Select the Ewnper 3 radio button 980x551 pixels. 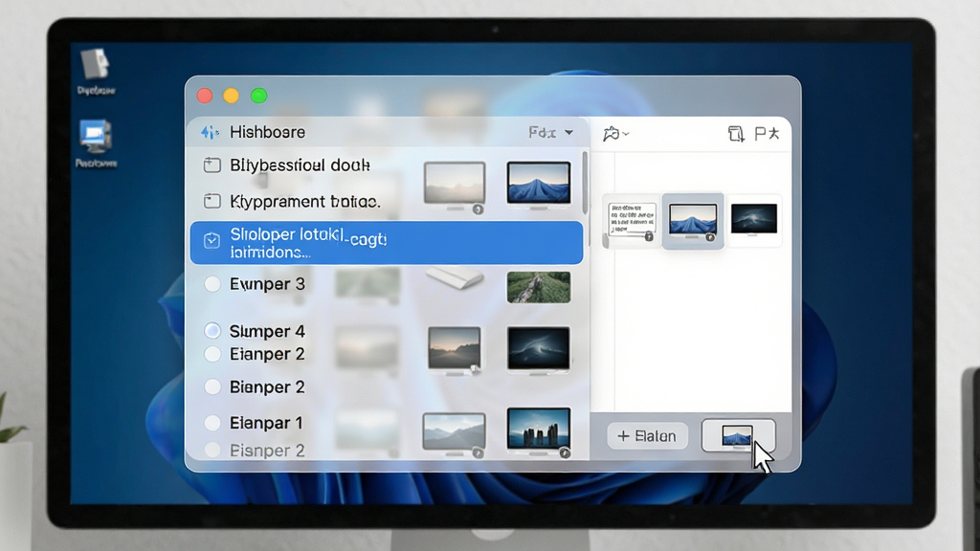click(212, 284)
